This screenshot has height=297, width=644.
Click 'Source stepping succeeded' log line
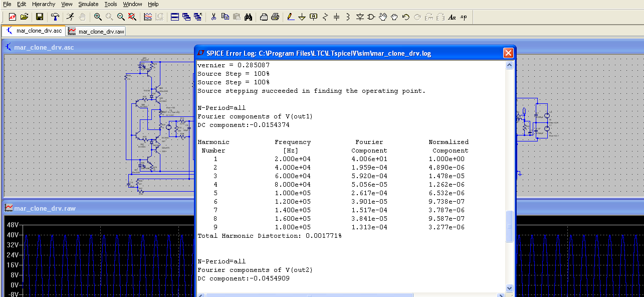click(311, 91)
